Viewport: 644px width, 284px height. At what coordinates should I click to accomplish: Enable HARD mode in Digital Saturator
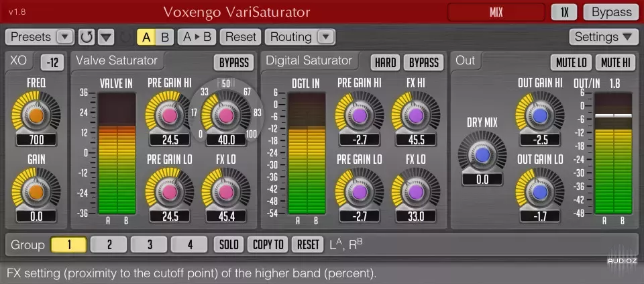coord(385,62)
